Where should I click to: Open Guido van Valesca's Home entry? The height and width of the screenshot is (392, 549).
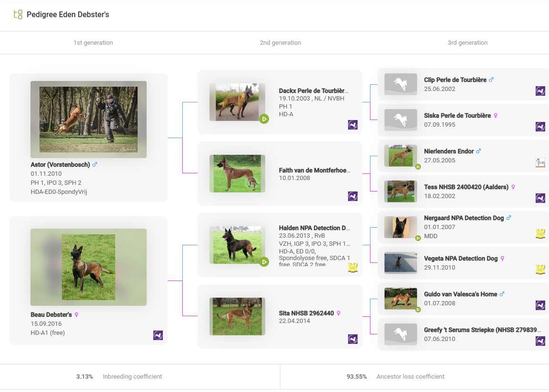coord(460,294)
